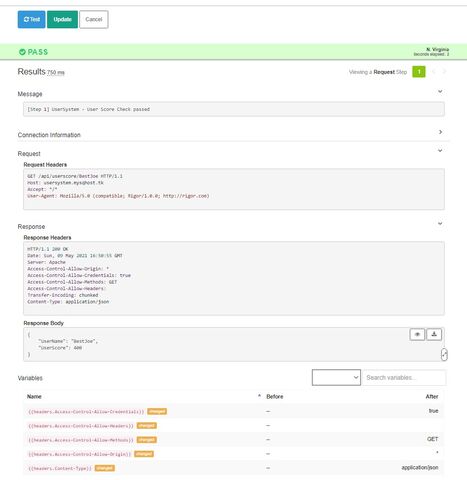Click the Results 750 ms timing
The image size is (467, 480).
tap(56, 72)
